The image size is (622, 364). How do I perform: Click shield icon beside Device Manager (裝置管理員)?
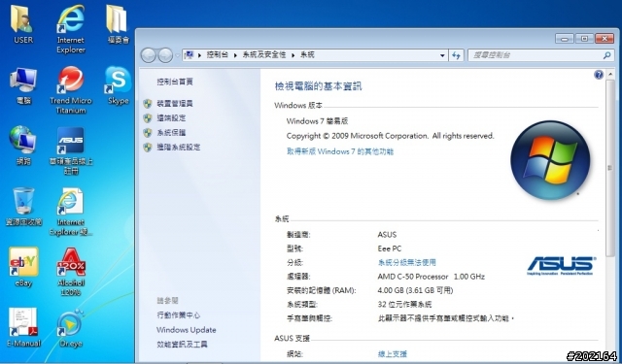click(x=148, y=104)
